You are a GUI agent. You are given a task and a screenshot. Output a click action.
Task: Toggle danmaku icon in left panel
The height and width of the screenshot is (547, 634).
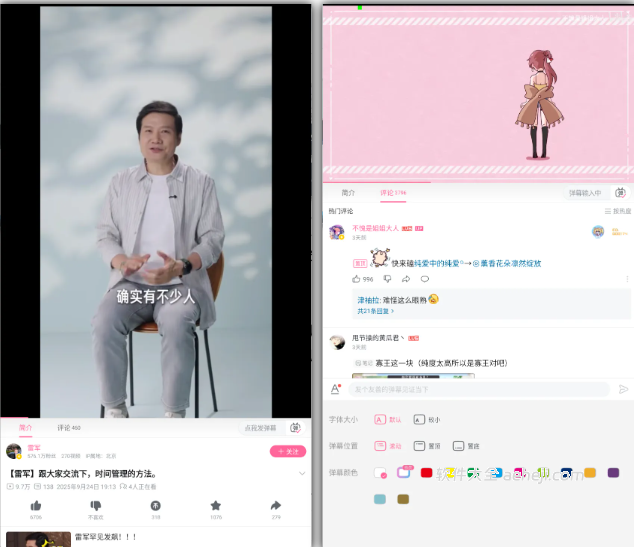pos(296,428)
